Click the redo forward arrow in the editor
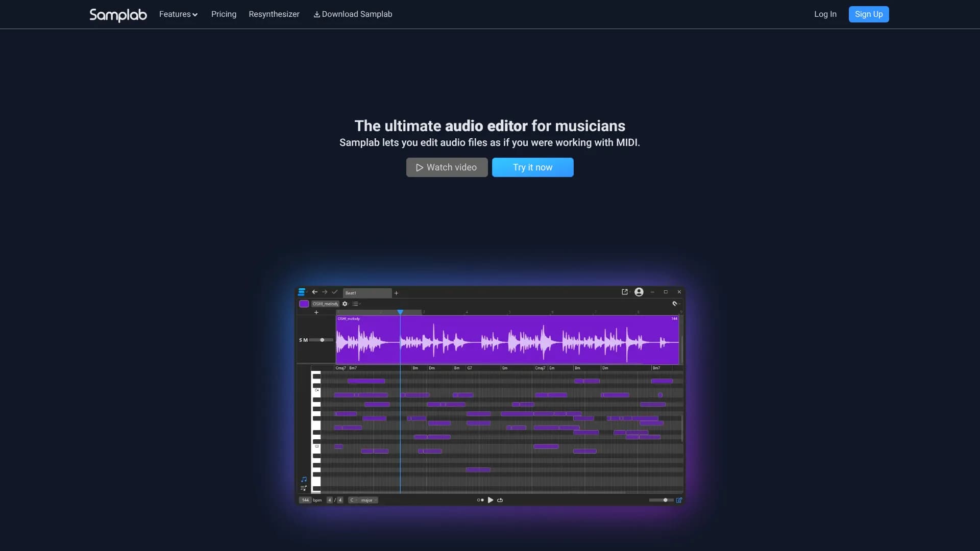 point(325,292)
